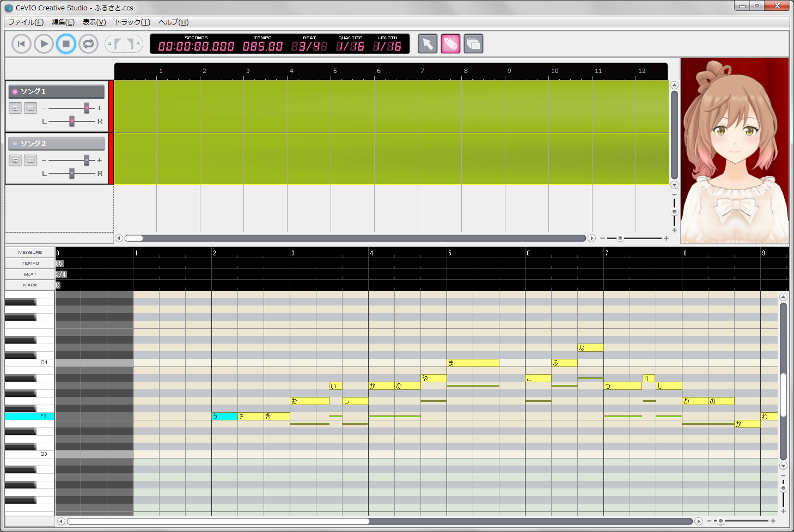Click the character portrait of the singer
This screenshot has width=794, height=532.
pyautogui.click(x=735, y=151)
